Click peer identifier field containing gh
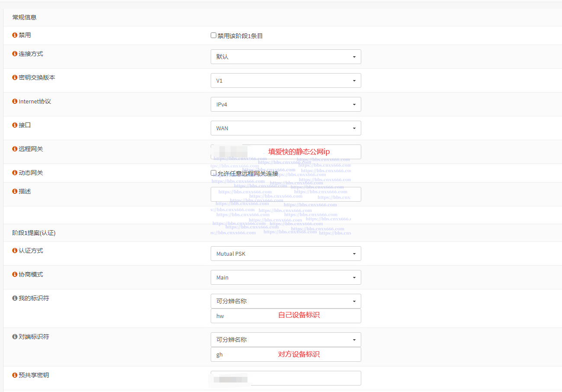The height and width of the screenshot is (392, 562). coord(286,354)
